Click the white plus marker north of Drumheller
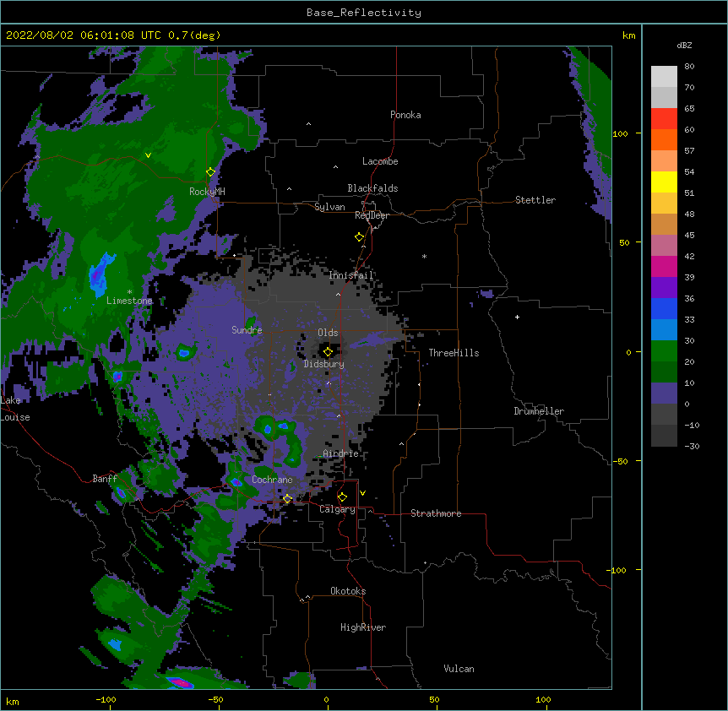 pyautogui.click(x=517, y=317)
